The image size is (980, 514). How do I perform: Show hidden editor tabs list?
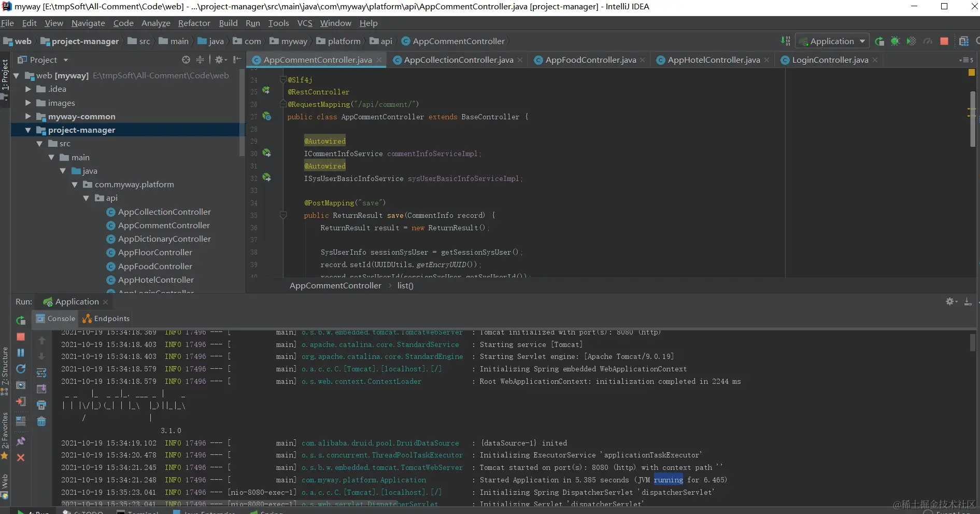[x=966, y=60]
